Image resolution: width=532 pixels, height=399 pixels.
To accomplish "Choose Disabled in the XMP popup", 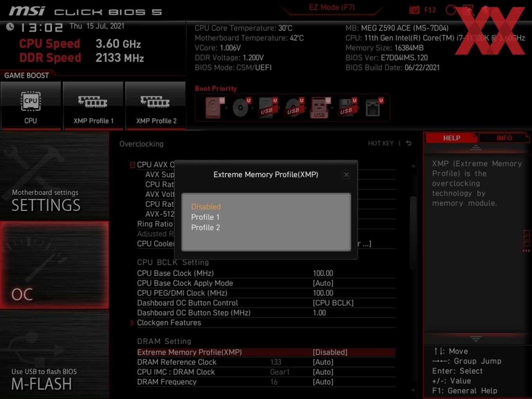I will pos(206,207).
